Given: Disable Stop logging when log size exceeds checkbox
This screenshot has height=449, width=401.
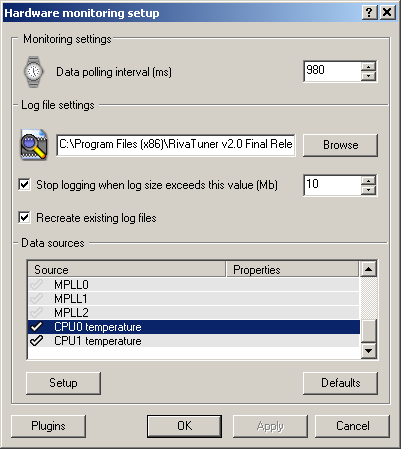Looking at the screenshot, I should click(x=24, y=184).
